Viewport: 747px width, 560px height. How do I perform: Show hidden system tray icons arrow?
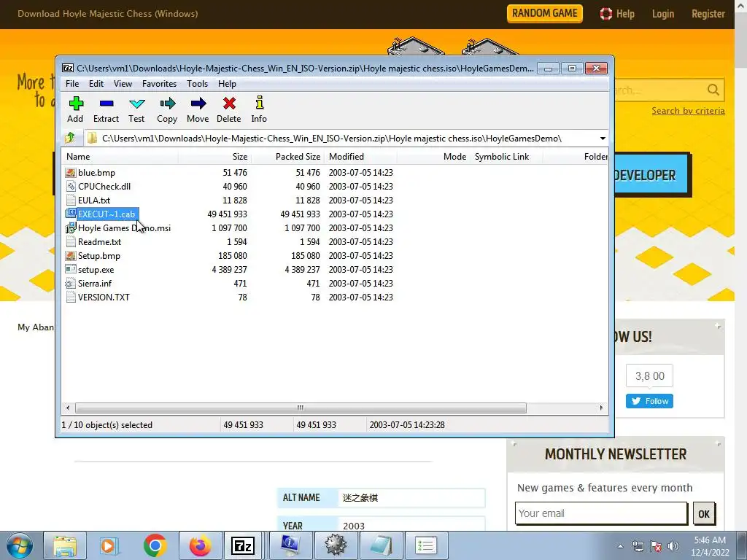pyautogui.click(x=620, y=546)
